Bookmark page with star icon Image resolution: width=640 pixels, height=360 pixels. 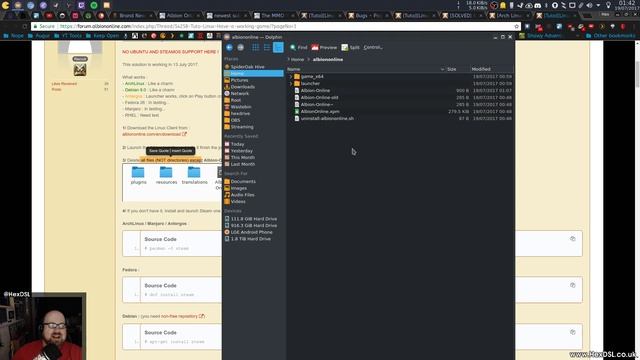pos(516,26)
